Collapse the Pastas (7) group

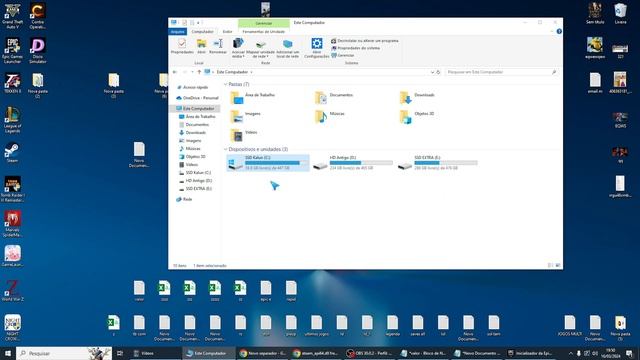[225, 84]
